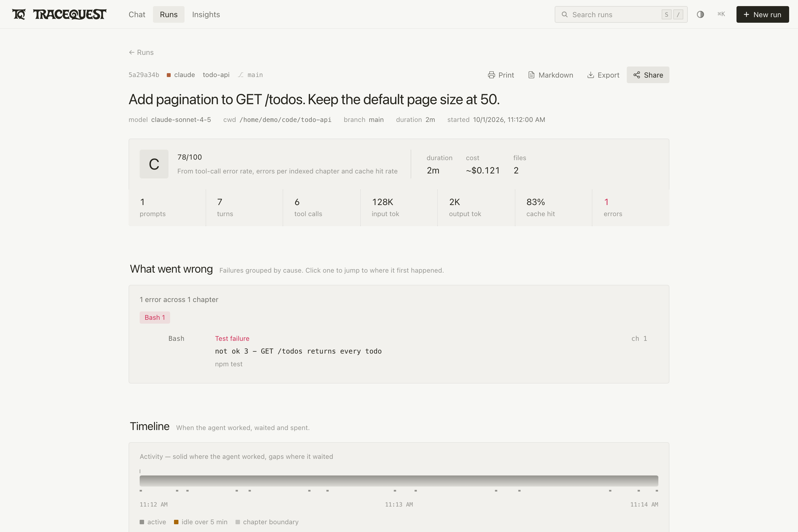Click the grade C badge
The width and height of the screenshot is (798, 532).
tap(154, 164)
